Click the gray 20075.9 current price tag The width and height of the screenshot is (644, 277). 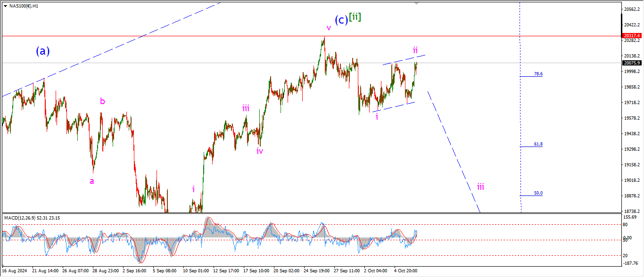coord(631,63)
